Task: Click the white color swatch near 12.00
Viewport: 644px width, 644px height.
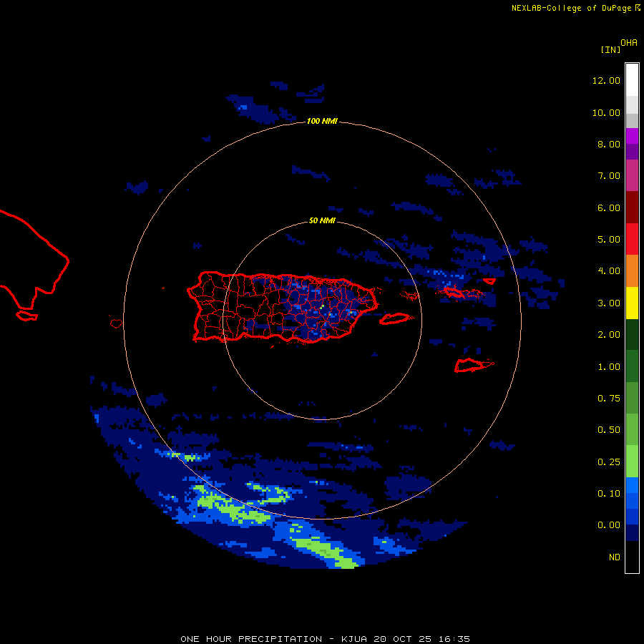Action: click(x=632, y=80)
